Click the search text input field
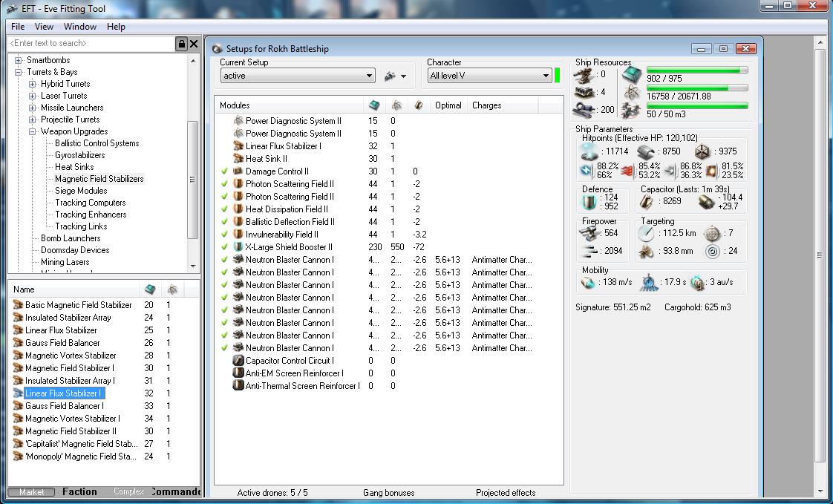Image resolution: width=833 pixels, height=504 pixels. tap(91, 44)
